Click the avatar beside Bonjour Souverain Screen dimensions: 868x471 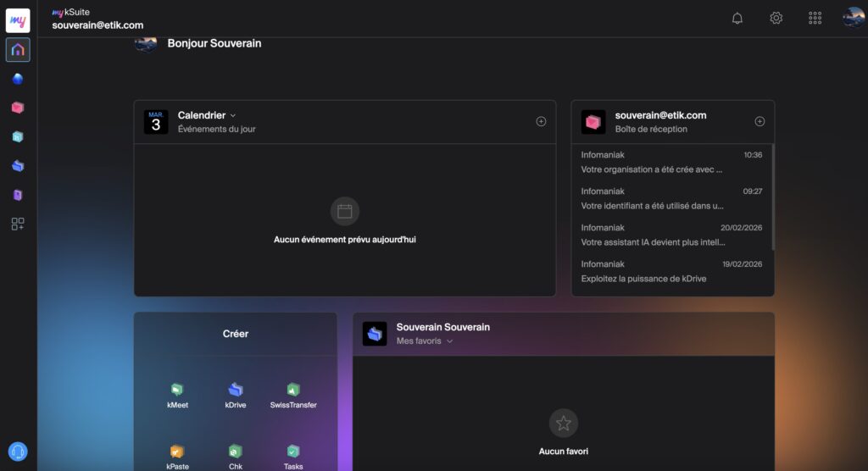click(x=146, y=44)
